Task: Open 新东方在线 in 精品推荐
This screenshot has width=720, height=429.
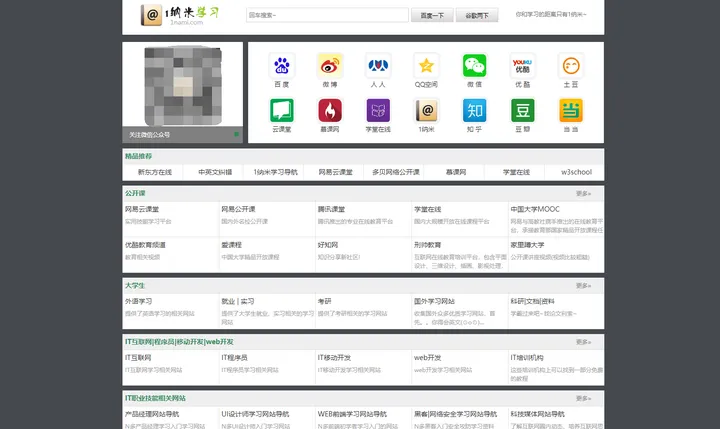Action: (x=155, y=172)
